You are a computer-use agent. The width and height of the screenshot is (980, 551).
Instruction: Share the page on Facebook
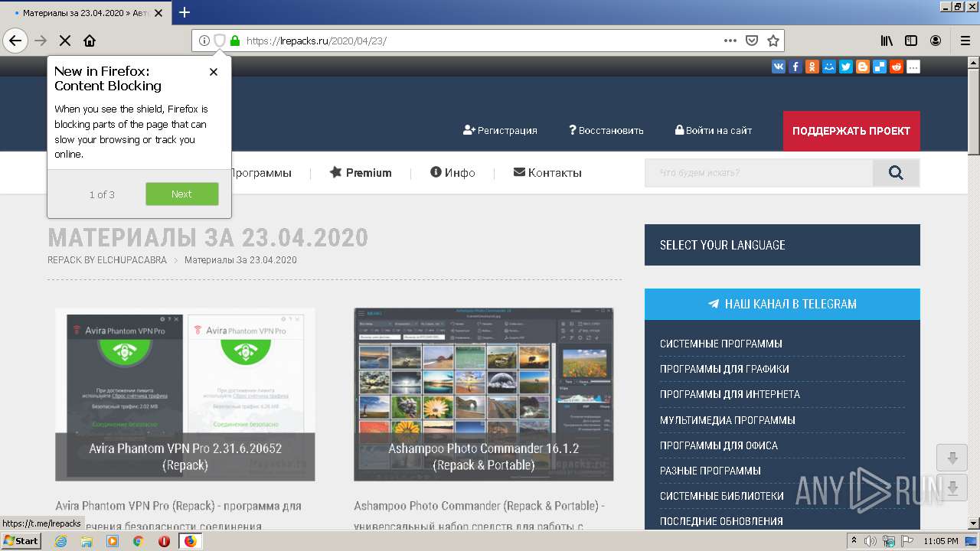tap(795, 67)
